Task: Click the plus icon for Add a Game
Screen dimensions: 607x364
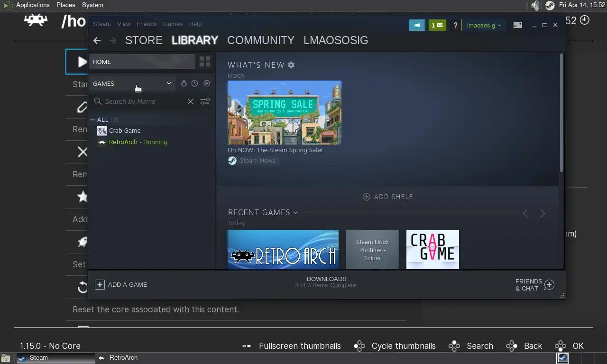Action: 100,284
